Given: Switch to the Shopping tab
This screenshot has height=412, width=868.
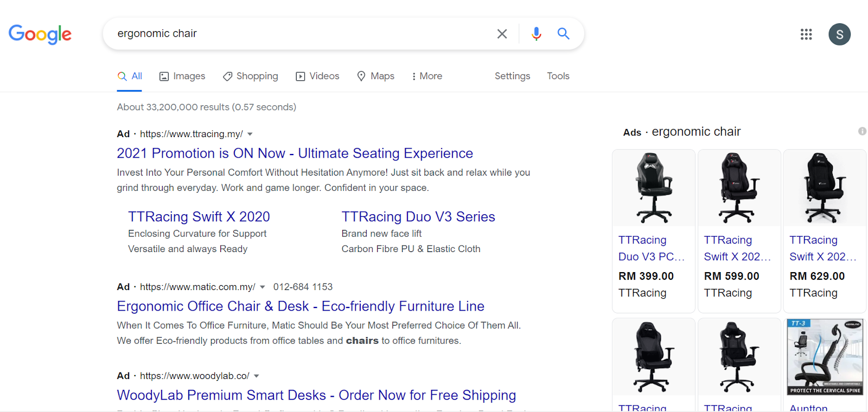Looking at the screenshot, I should point(251,76).
